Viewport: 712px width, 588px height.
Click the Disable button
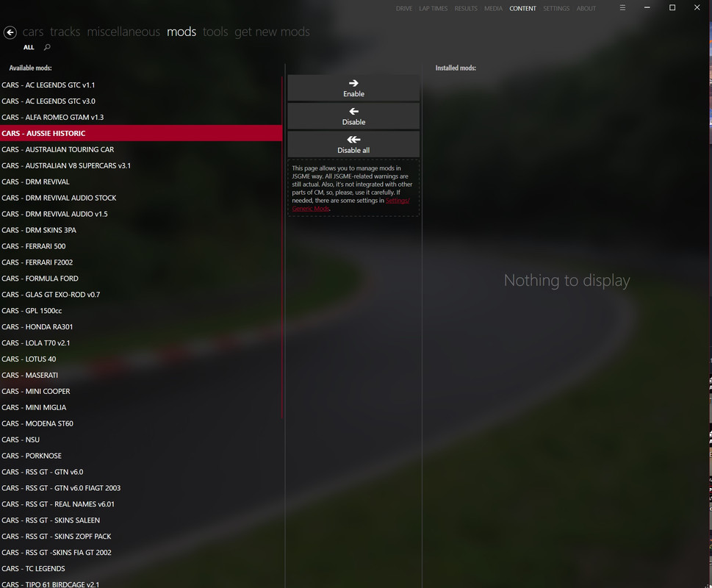point(353,116)
